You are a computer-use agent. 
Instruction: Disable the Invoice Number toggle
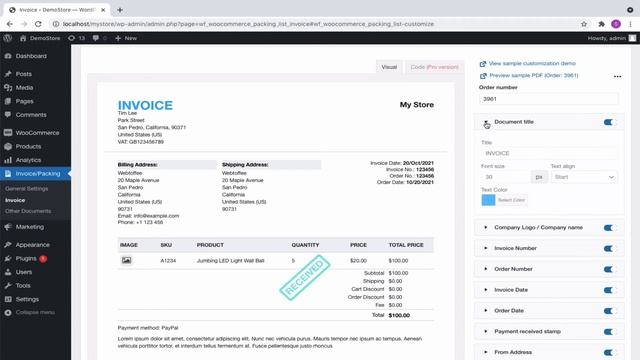(x=609, y=249)
